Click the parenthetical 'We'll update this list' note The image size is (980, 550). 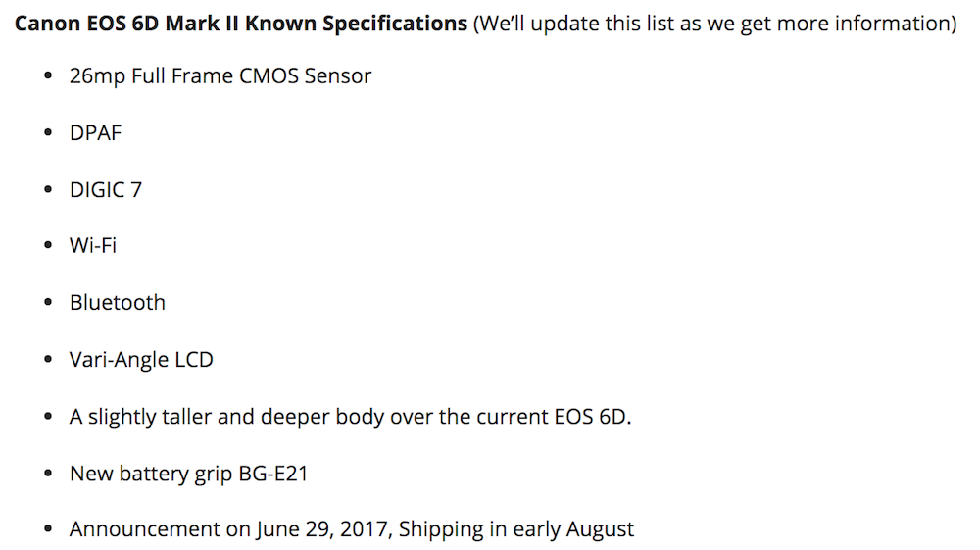[x=714, y=24]
